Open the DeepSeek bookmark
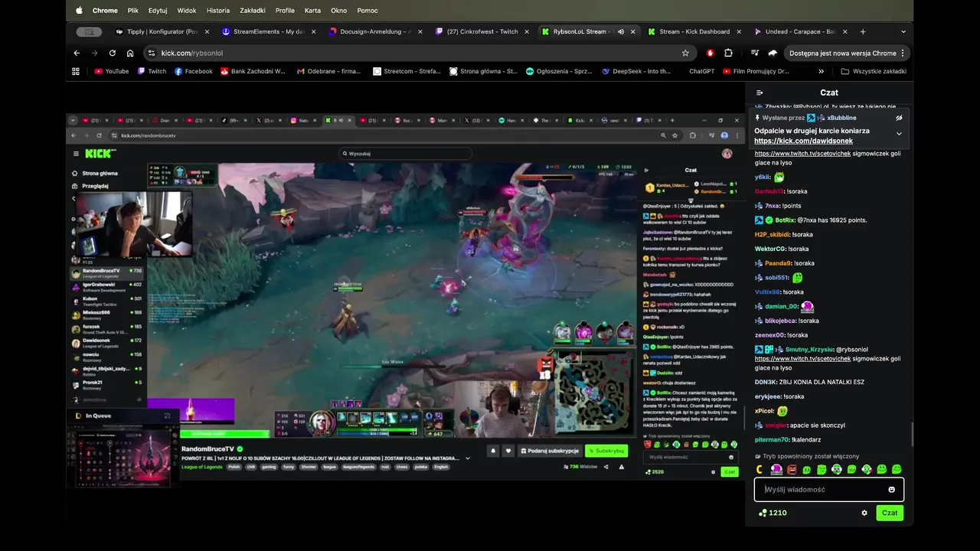Viewport: 980px width, 551px height. click(635, 71)
